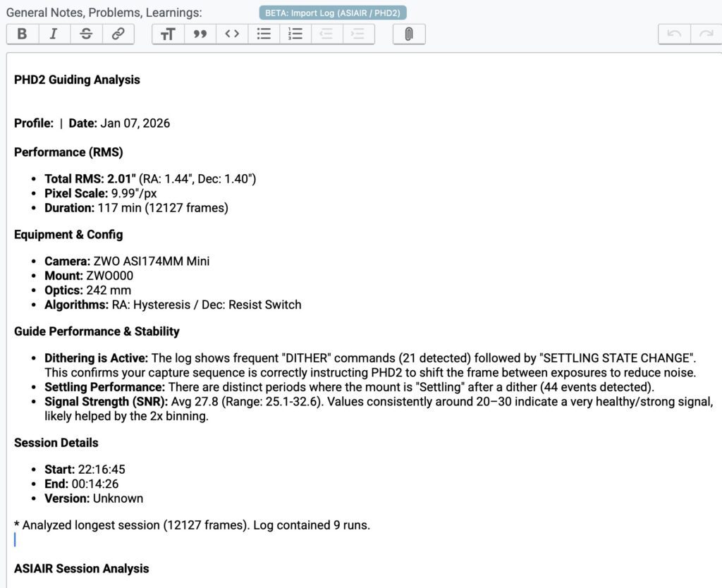Undo the last edit
The width and height of the screenshot is (722, 588).
(673, 34)
